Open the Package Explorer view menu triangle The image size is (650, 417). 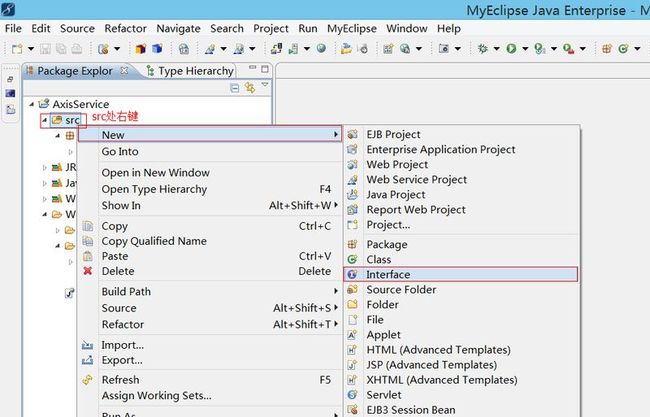point(265,85)
